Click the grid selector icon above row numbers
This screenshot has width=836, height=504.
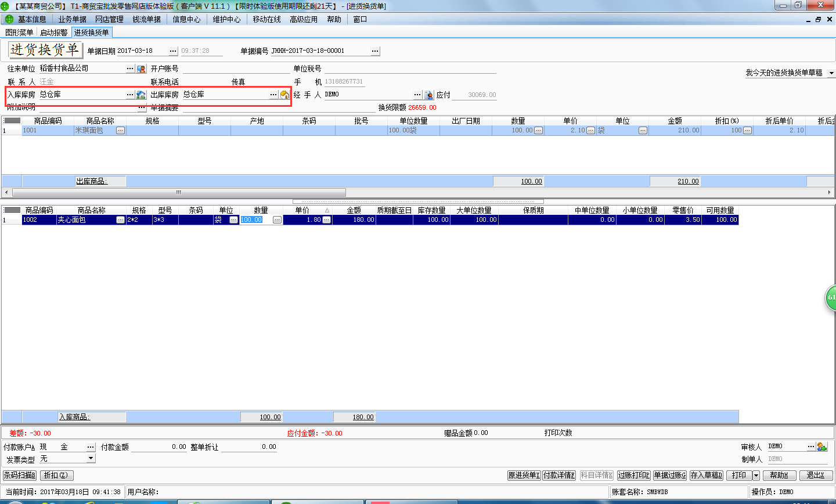12,121
